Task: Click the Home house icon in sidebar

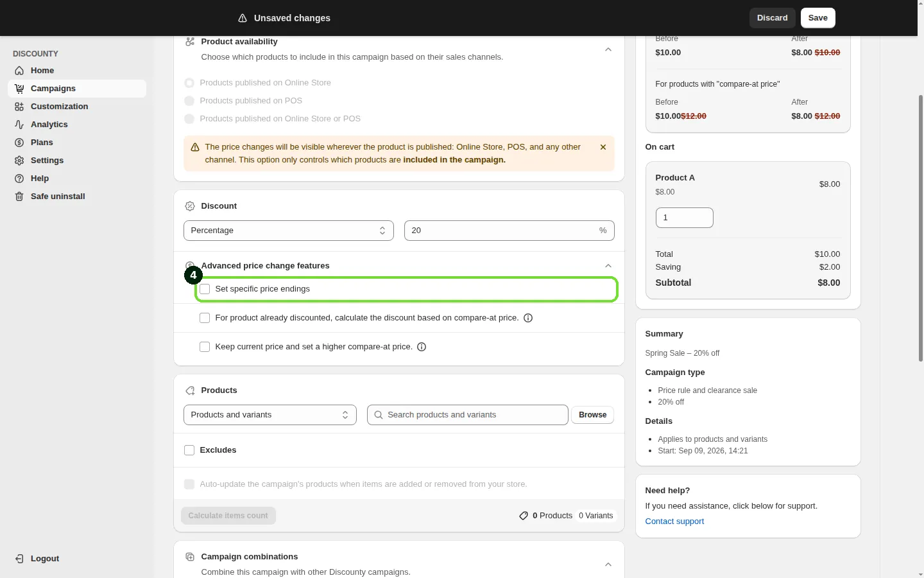Action: 19,71
